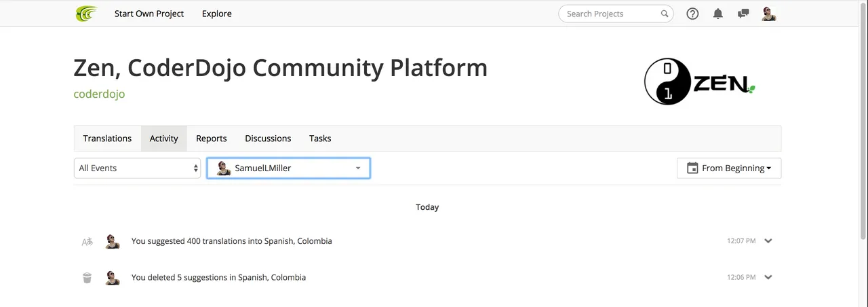
Task: Open the Discussions tab
Action: tap(268, 138)
